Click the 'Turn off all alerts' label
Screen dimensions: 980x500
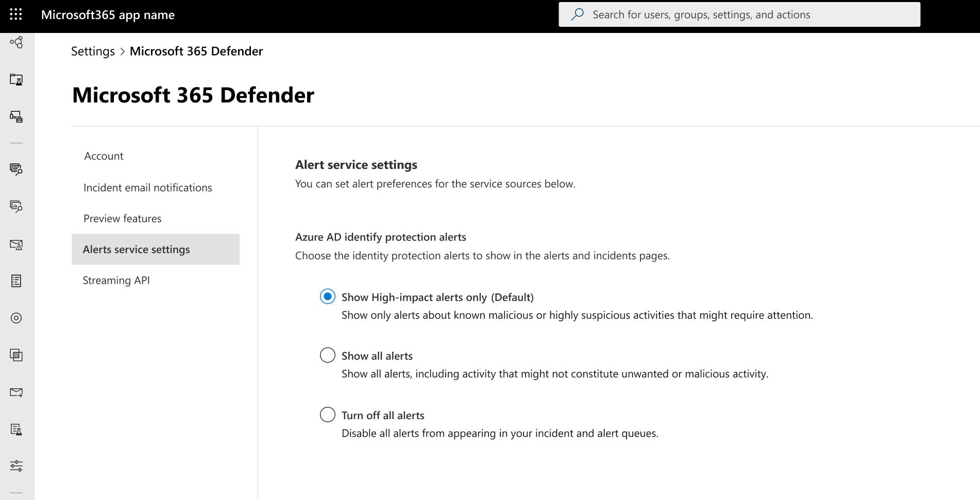pyautogui.click(x=383, y=415)
